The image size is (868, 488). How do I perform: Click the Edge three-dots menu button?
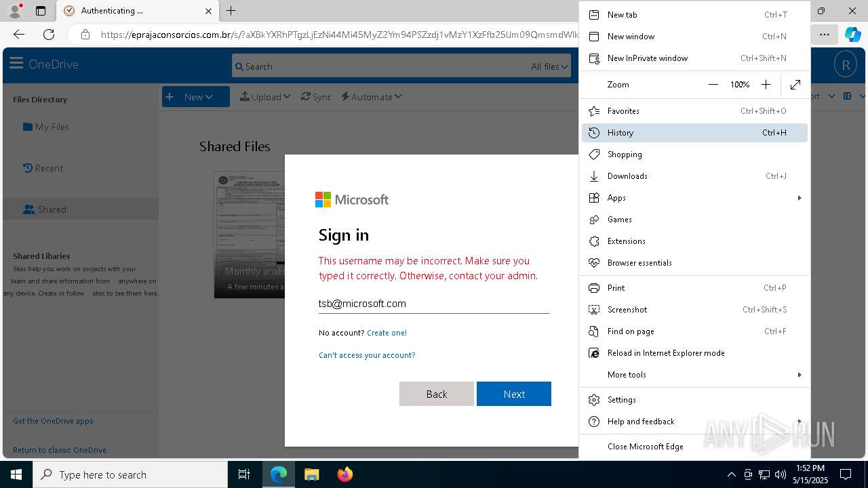point(824,34)
